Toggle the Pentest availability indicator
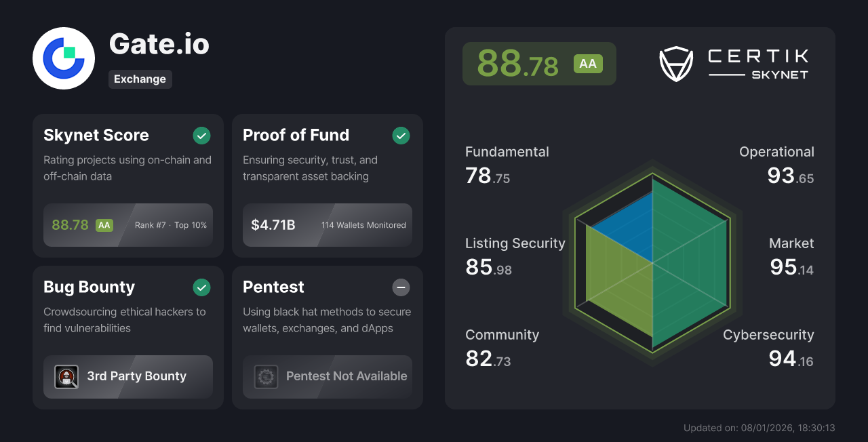Viewport: 868px width, 442px height. tap(401, 287)
